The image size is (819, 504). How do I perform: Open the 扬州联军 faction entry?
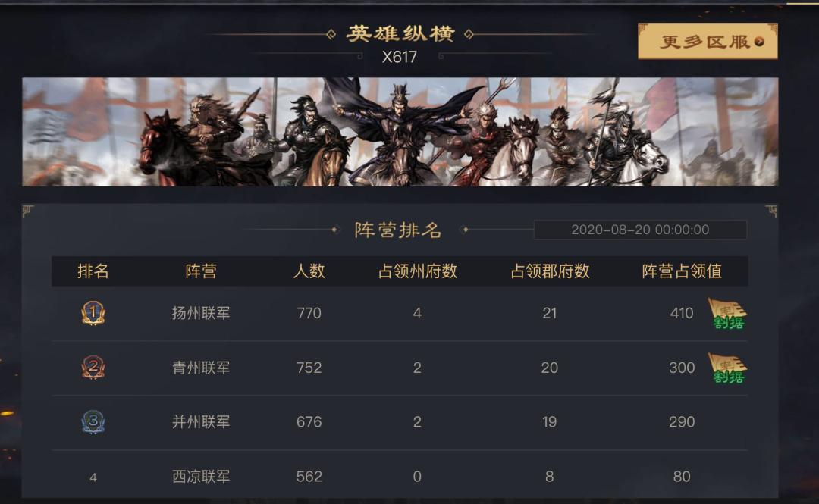[201, 313]
